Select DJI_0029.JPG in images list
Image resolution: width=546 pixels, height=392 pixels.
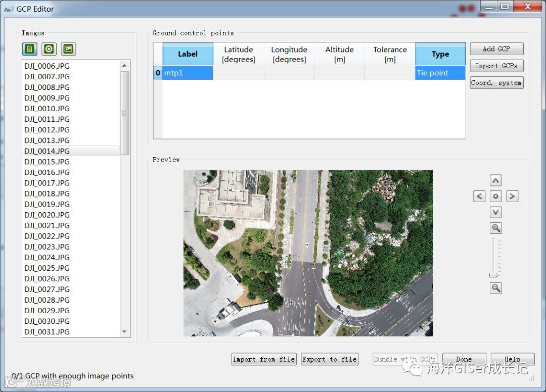point(71,311)
